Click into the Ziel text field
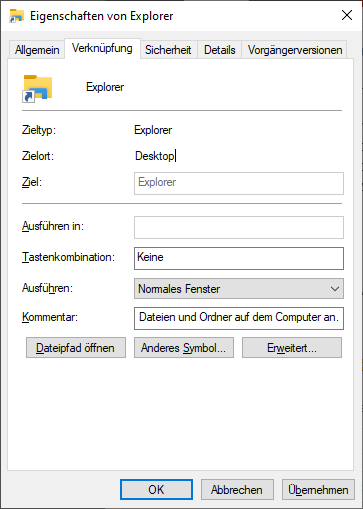This screenshot has height=509, width=363. click(239, 183)
